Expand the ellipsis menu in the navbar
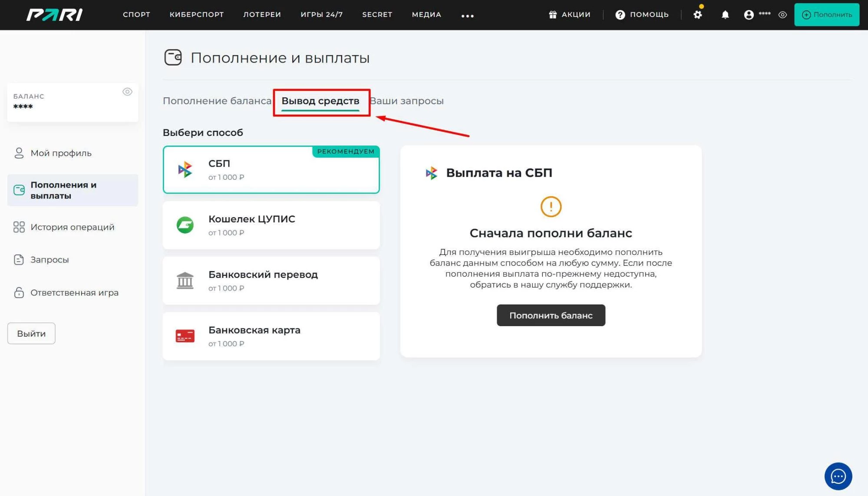The width and height of the screenshot is (868, 496). point(468,16)
